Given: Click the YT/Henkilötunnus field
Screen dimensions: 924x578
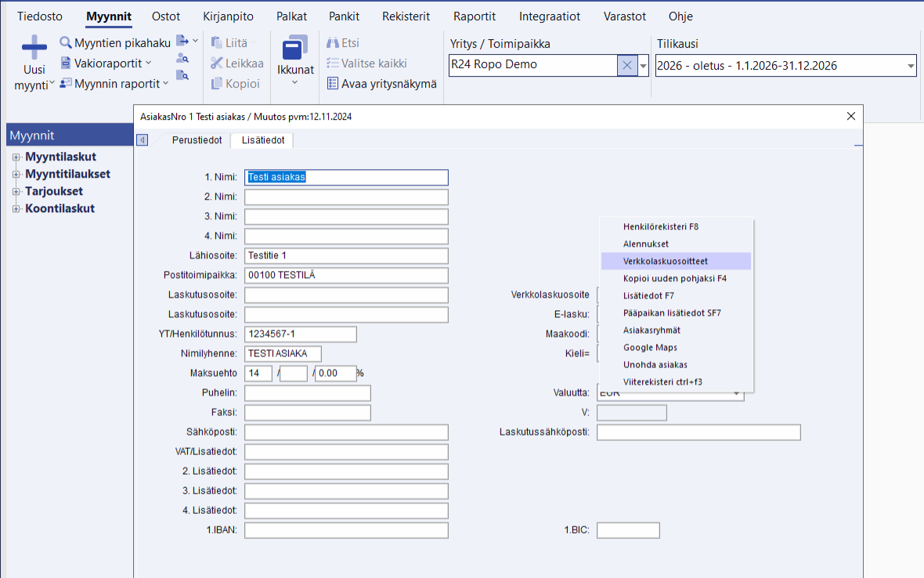Looking at the screenshot, I should [x=301, y=334].
